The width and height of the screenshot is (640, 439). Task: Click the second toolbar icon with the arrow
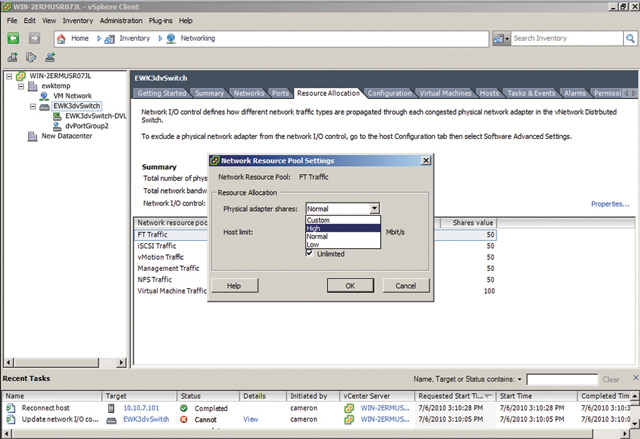pos(31,58)
